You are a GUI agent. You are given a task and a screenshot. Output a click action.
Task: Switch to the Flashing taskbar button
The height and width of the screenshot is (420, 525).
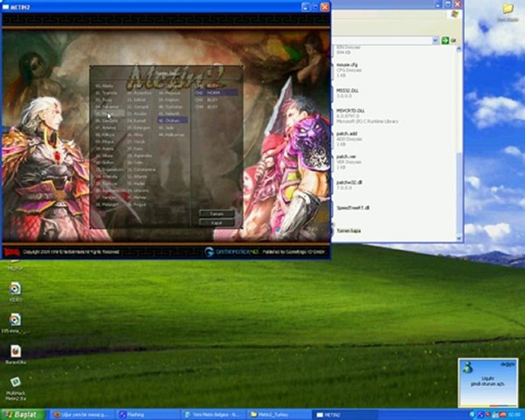click(148, 415)
